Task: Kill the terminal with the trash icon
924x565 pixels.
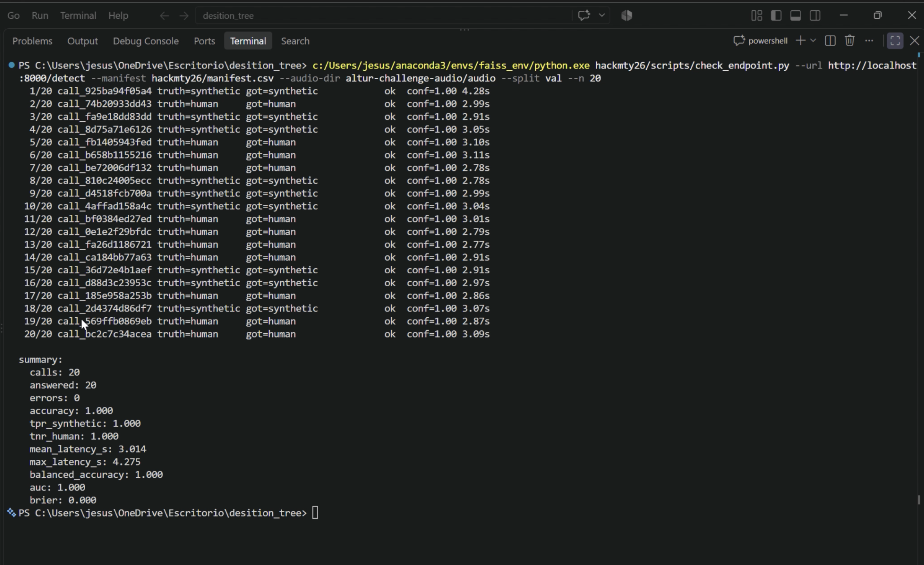Action: coord(849,41)
